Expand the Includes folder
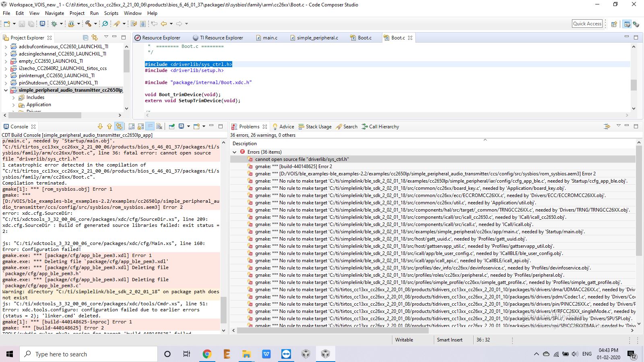This screenshot has height=362, width=644. click(x=13, y=97)
